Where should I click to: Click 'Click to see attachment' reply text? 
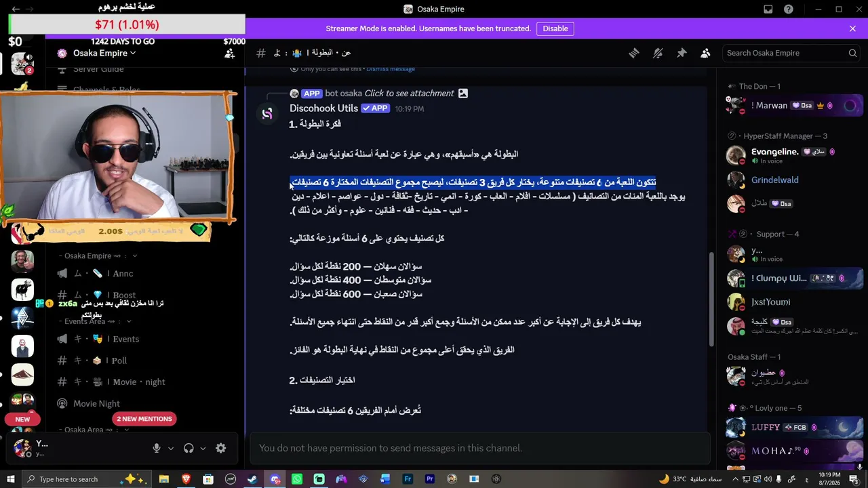[x=410, y=94]
